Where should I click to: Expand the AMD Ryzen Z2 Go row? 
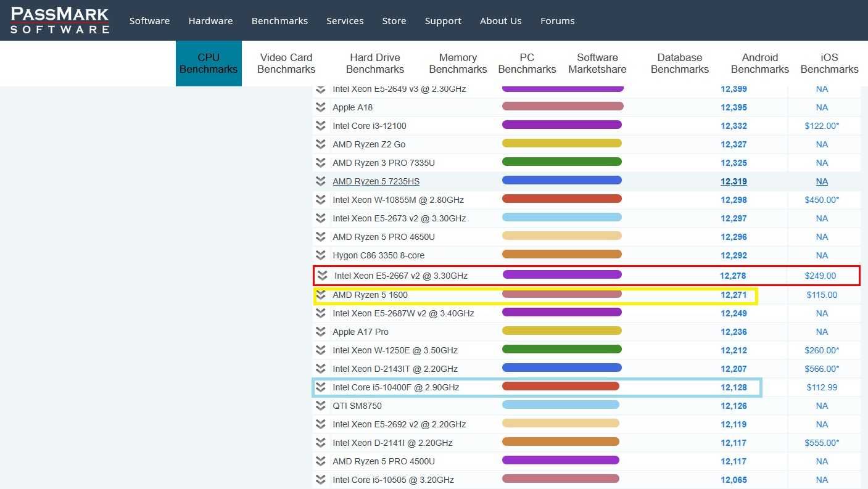[x=320, y=144]
